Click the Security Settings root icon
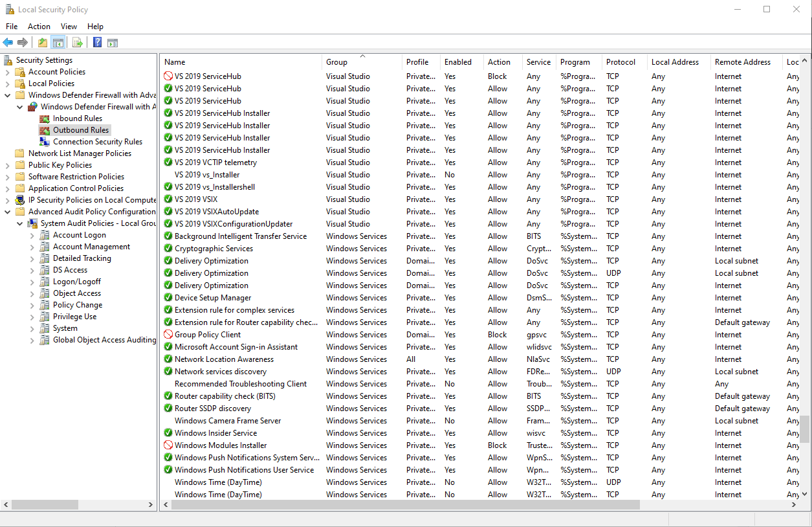The image size is (812, 527). [7, 60]
